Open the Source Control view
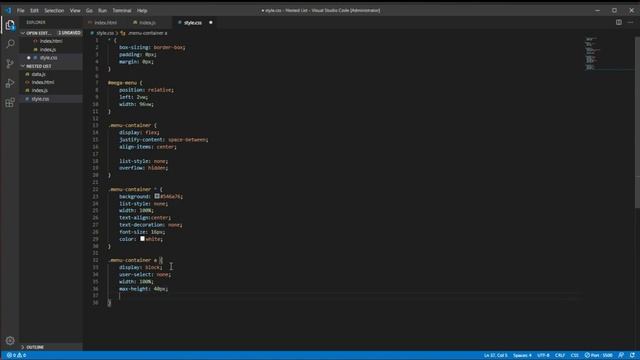 pyautogui.click(x=10, y=63)
